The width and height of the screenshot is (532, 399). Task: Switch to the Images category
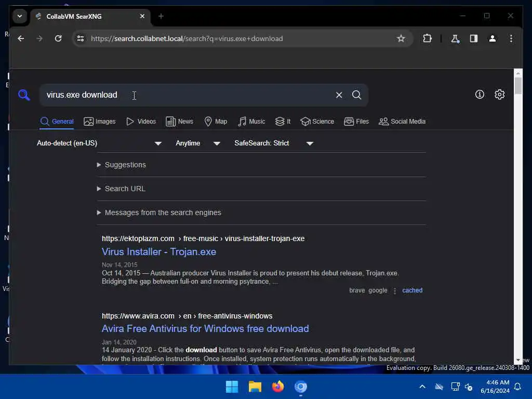click(x=99, y=122)
